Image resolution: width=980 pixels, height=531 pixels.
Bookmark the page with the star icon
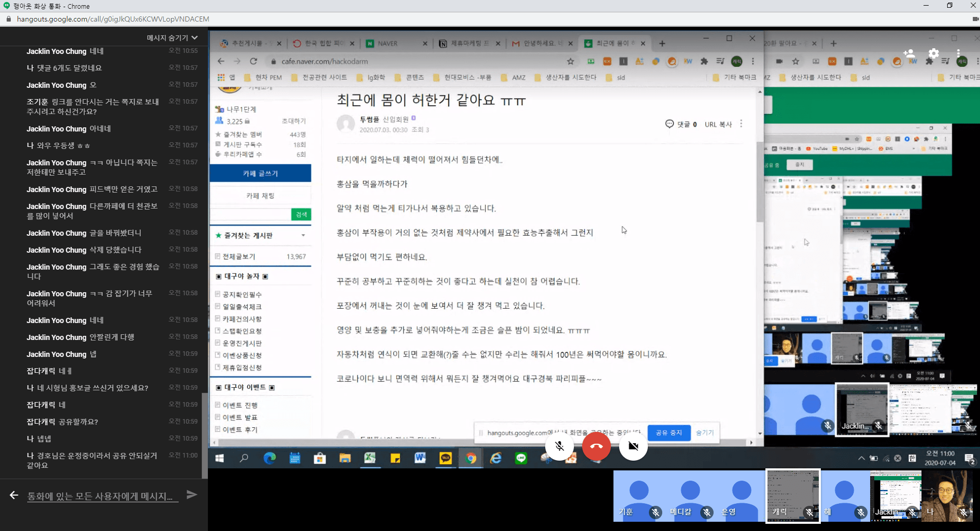pyautogui.click(x=571, y=61)
